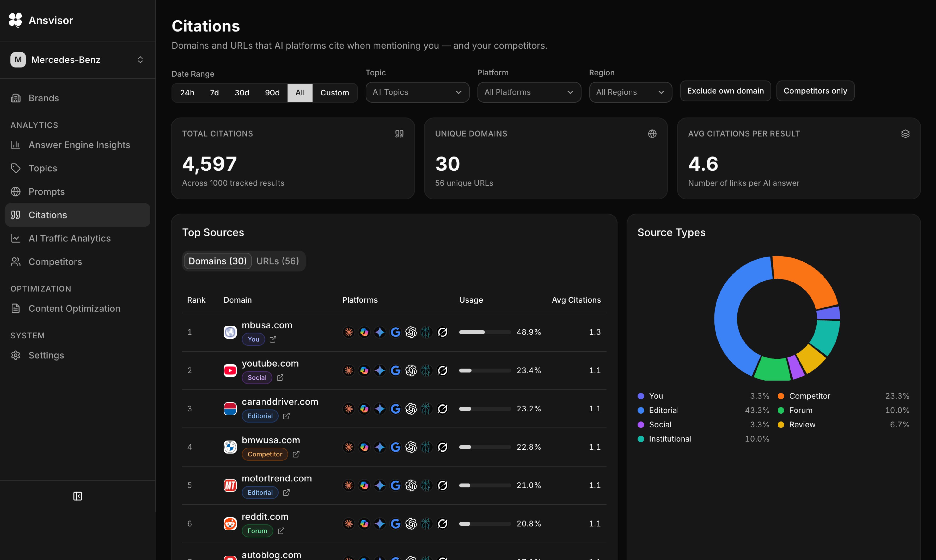This screenshot has height=560, width=936.
Task: Expand the All Regions dropdown
Action: (x=631, y=92)
